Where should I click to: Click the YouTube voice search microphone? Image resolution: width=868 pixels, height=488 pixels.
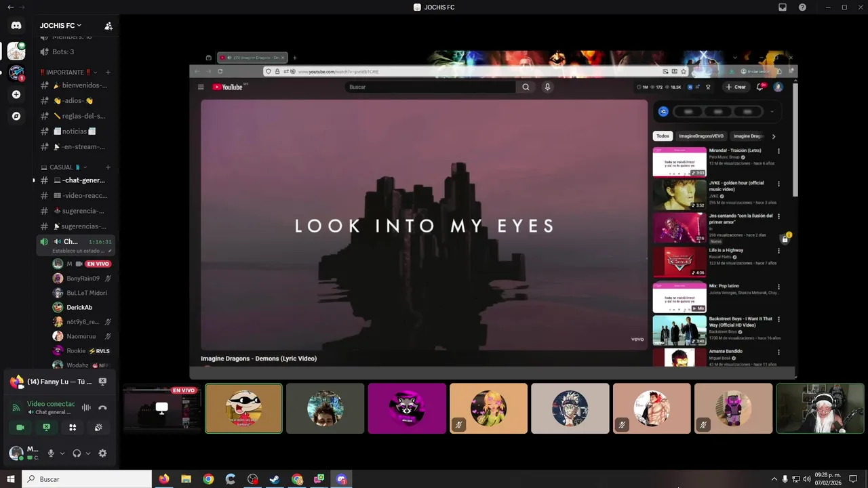pos(547,87)
